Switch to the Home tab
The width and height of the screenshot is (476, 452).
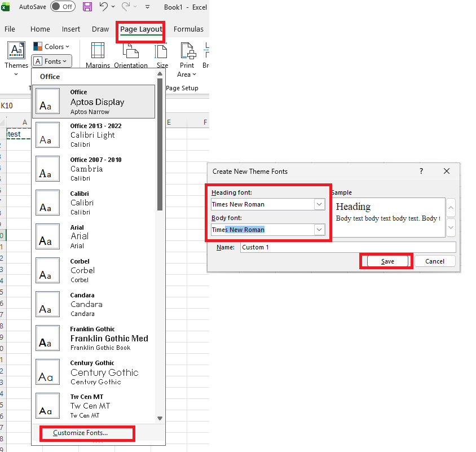(40, 29)
